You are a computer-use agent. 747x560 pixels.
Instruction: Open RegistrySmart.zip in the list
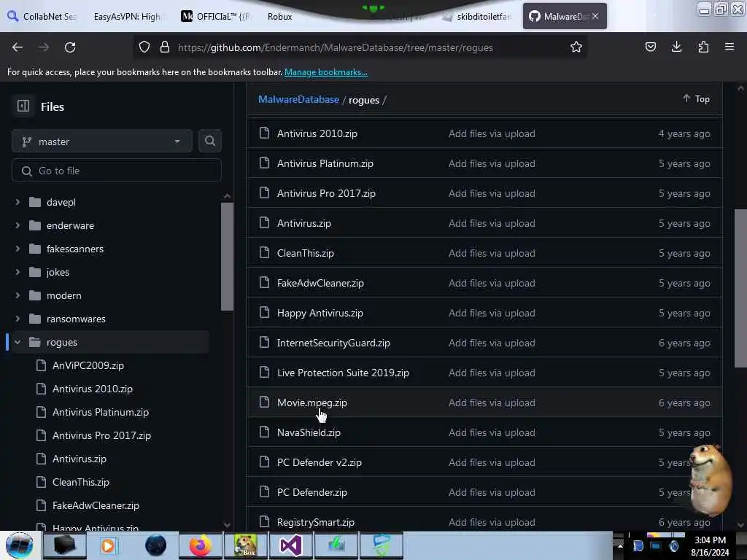pos(316,522)
